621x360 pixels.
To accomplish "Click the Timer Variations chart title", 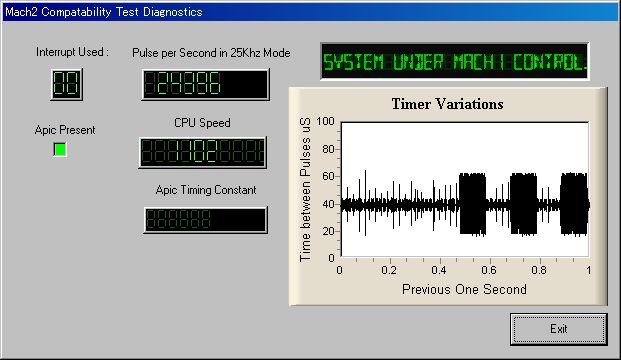I will coord(448,104).
